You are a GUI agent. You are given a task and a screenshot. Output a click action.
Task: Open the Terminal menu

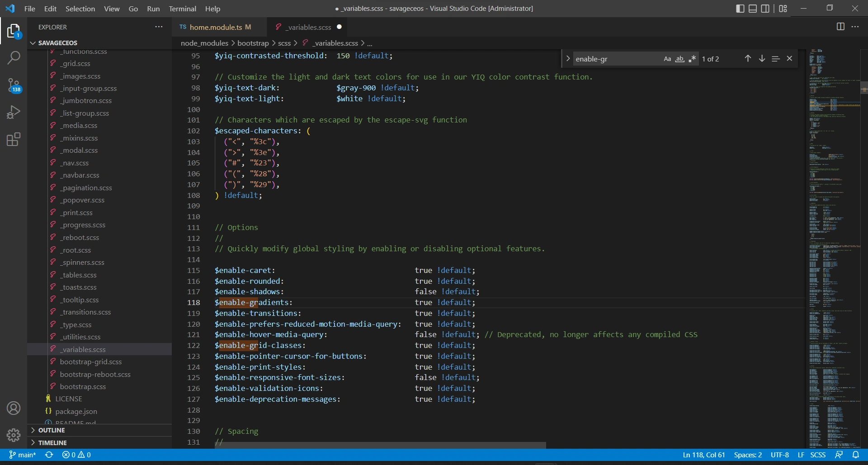[x=182, y=9]
